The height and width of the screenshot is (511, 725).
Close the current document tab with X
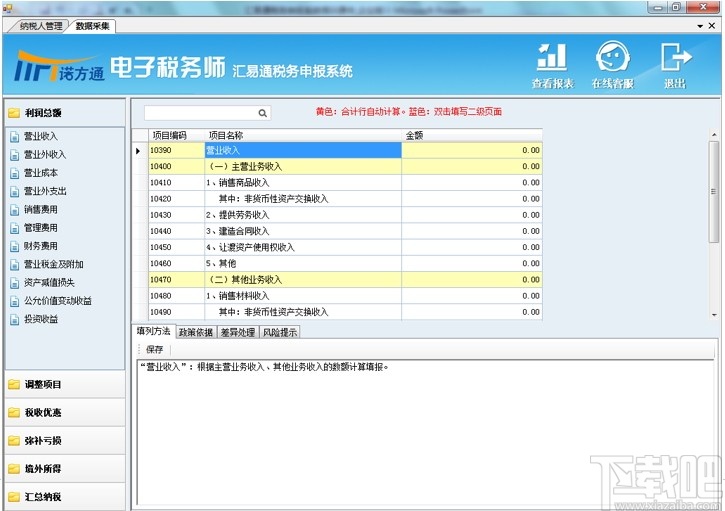pyautogui.click(x=712, y=26)
